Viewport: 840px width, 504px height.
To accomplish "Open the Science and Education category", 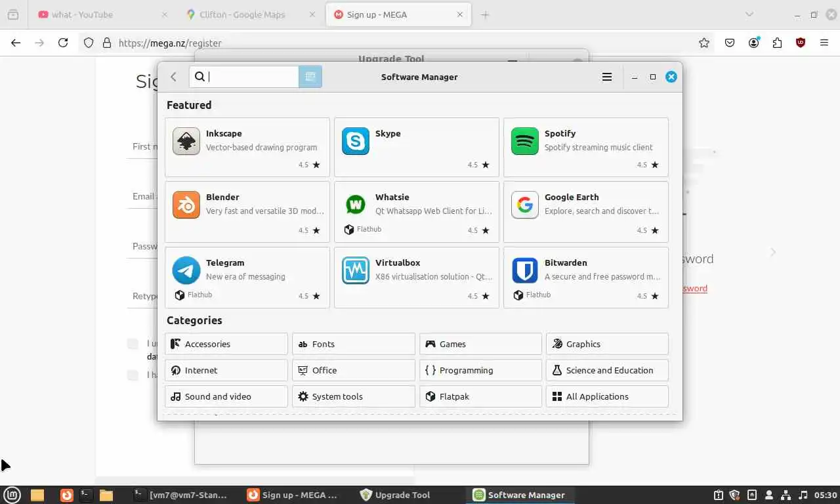I will click(607, 370).
